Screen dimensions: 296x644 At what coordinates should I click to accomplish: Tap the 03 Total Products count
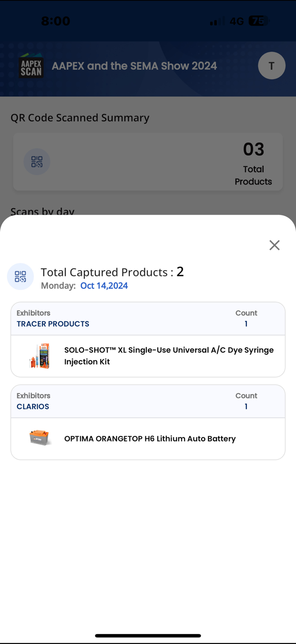click(253, 162)
